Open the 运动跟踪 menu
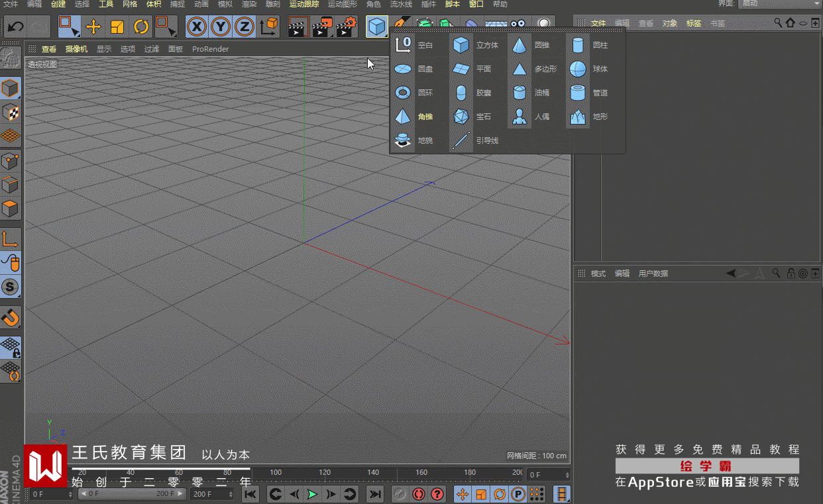This screenshot has height=504, width=823. (x=304, y=4)
